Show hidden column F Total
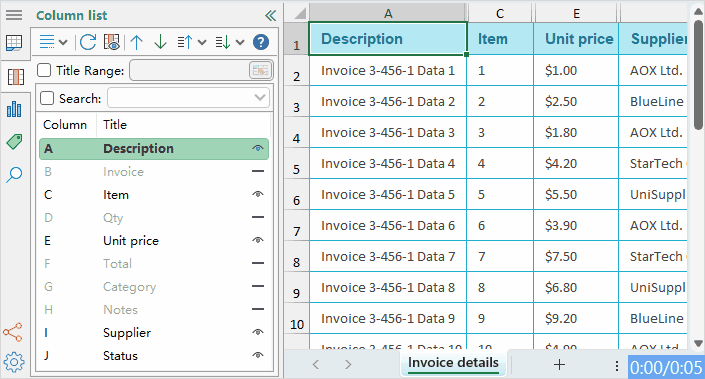This screenshot has width=705, height=379. click(258, 263)
